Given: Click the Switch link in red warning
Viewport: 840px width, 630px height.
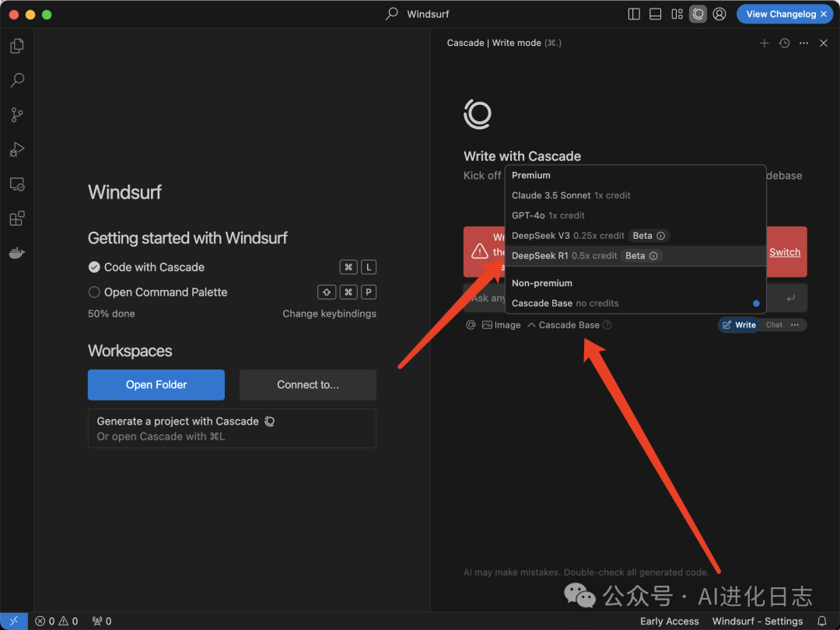Looking at the screenshot, I should [x=785, y=252].
